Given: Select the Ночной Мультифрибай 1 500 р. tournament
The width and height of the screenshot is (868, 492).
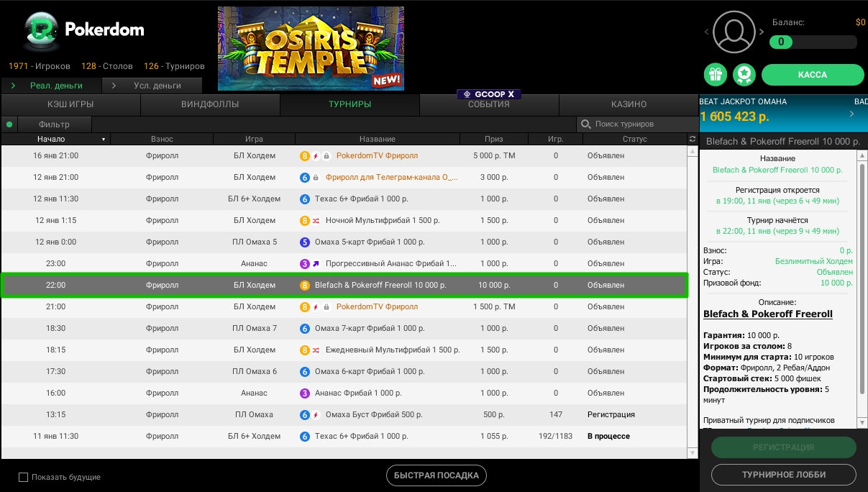Looking at the screenshot, I should pyautogui.click(x=344, y=220).
